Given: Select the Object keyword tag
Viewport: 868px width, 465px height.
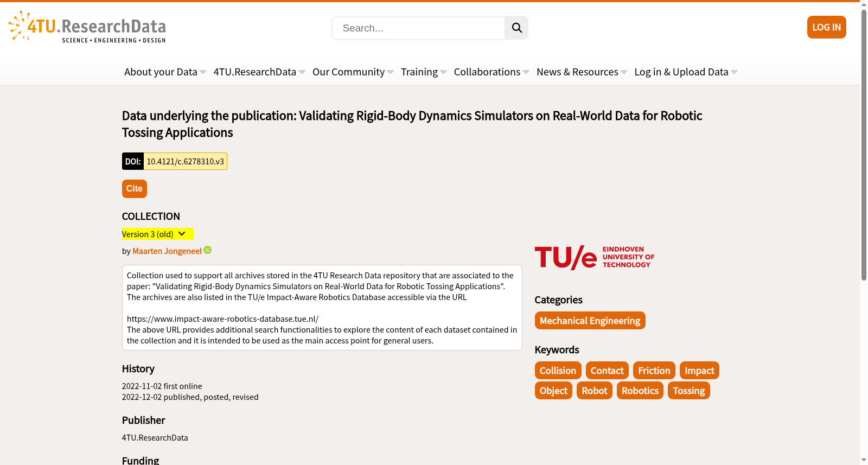Looking at the screenshot, I should point(553,391).
